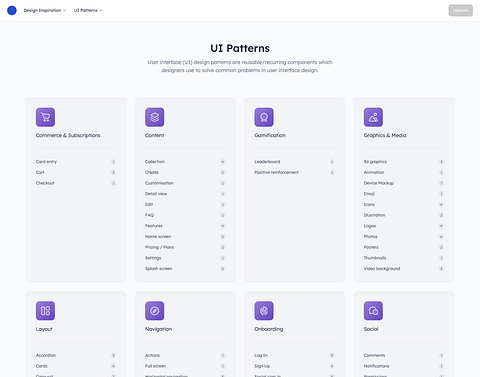Viewport: 480px width, 377px height.
Task: Click the Content layers icon
Action: coord(155,117)
